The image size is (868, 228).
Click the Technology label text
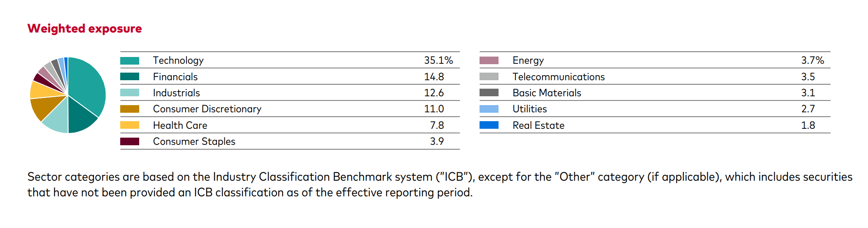(x=178, y=60)
